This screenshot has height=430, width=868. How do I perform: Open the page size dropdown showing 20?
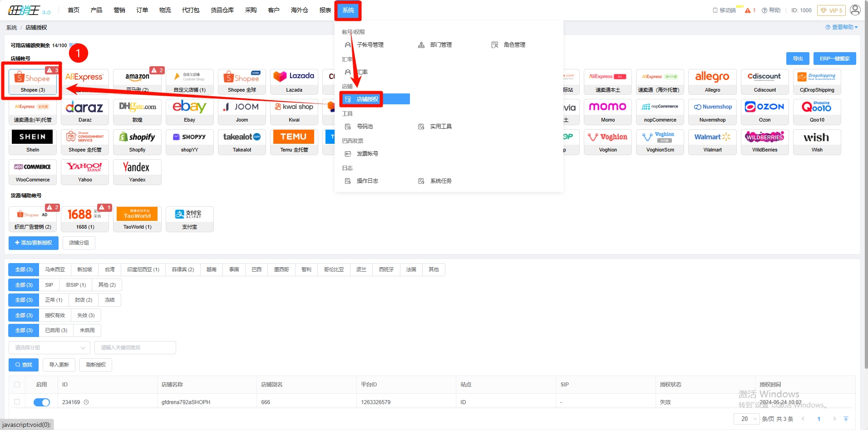pyautogui.click(x=746, y=419)
